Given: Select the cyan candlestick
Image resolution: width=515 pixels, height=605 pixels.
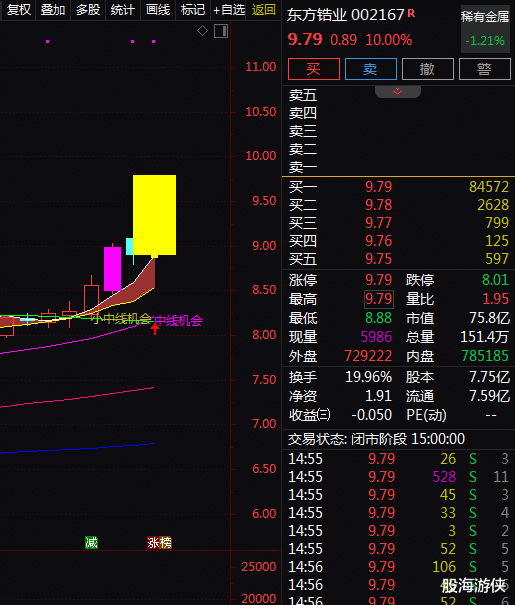Looking at the screenshot, I should (130, 246).
